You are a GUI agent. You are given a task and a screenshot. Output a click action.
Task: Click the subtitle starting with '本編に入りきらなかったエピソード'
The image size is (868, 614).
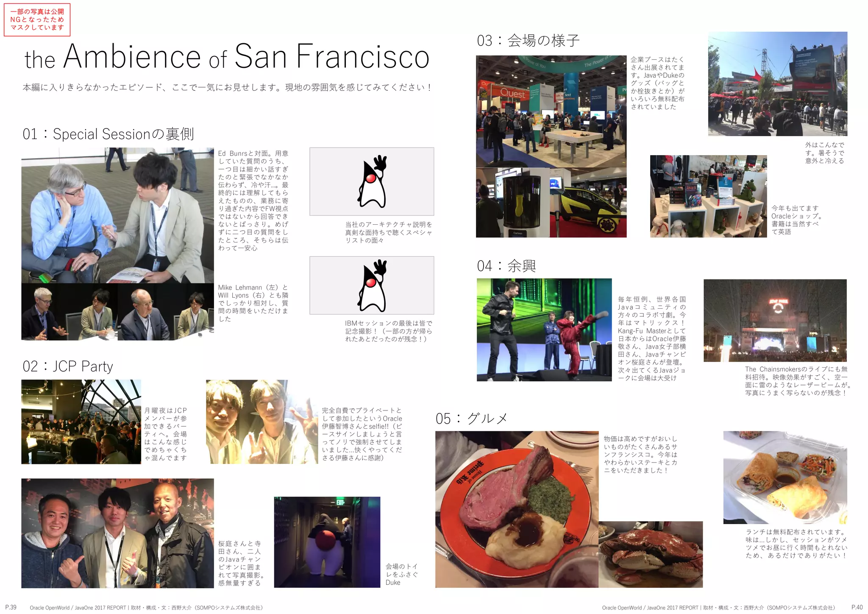227,87
